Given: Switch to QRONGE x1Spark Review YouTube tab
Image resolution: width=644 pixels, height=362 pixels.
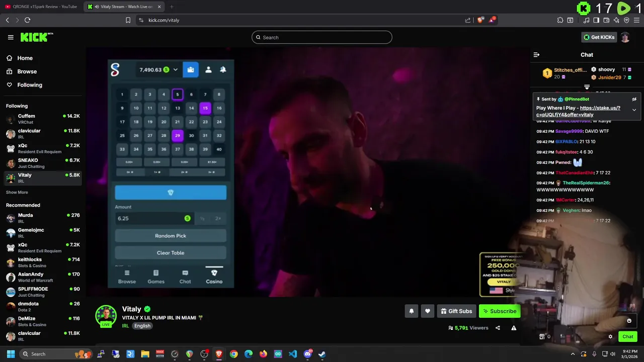Looking at the screenshot, I should tap(42, 7).
